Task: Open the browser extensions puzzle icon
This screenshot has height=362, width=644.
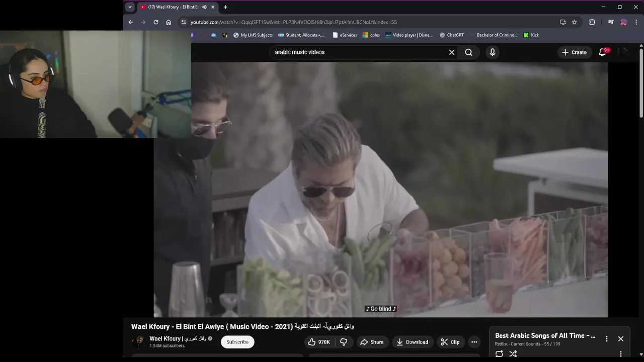Action: [x=592, y=22]
